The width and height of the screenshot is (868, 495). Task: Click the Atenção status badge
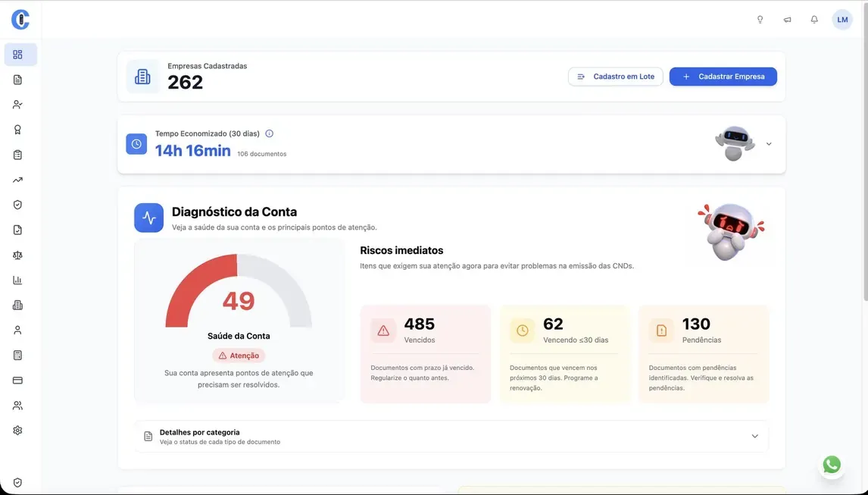[239, 356]
